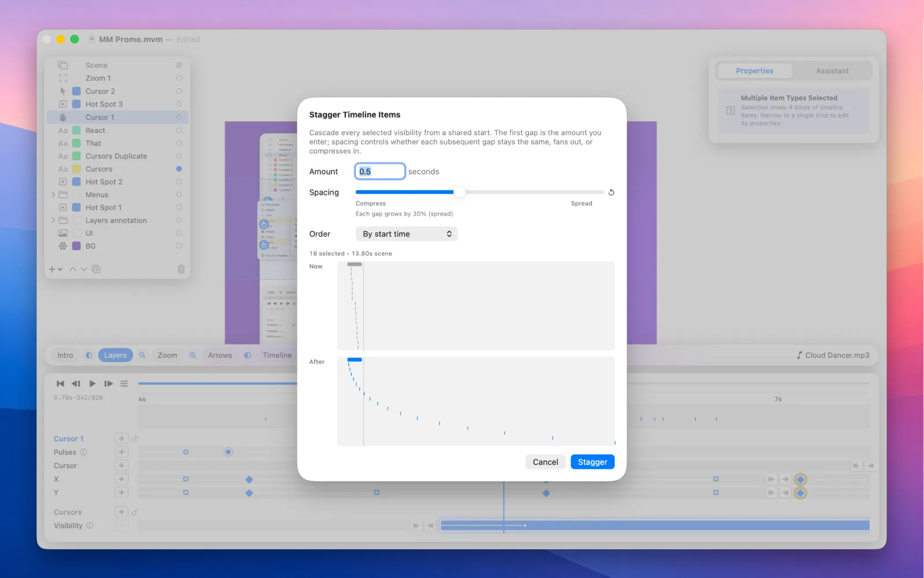Viewport: 924px width, 578px height.
Task: Toggle visibility dot for Cursors layer
Action: pyautogui.click(x=179, y=169)
